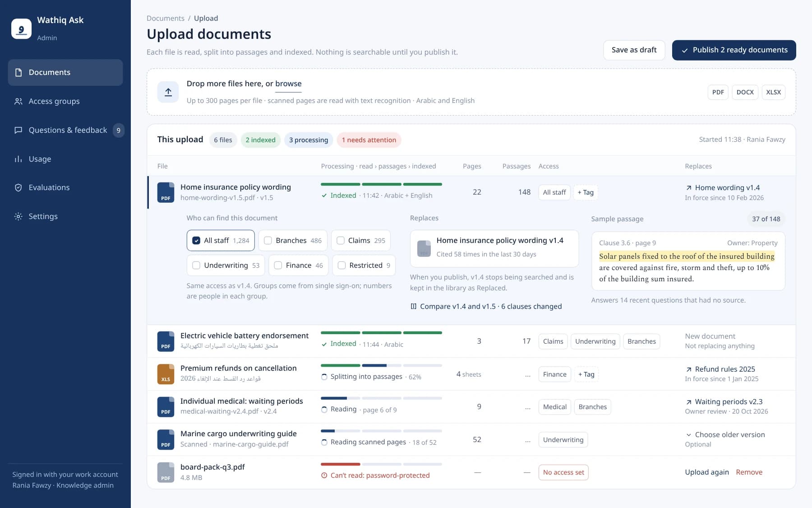The height and width of the screenshot is (508, 812).
Task: Click the password-protected error warning icon
Action: coord(324,475)
